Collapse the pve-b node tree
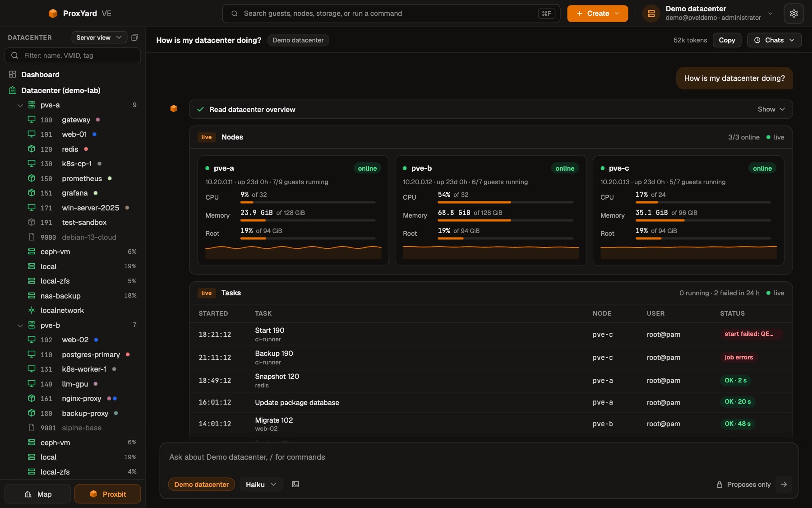Image resolution: width=812 pixels, height=508 pixels. click(20, 325)
